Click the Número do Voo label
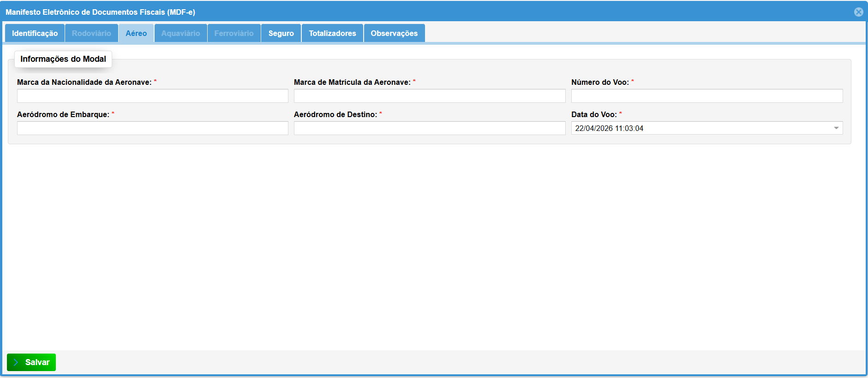Image resolution: width=868 pixels, height=378 pixels. tap(600, 82)
